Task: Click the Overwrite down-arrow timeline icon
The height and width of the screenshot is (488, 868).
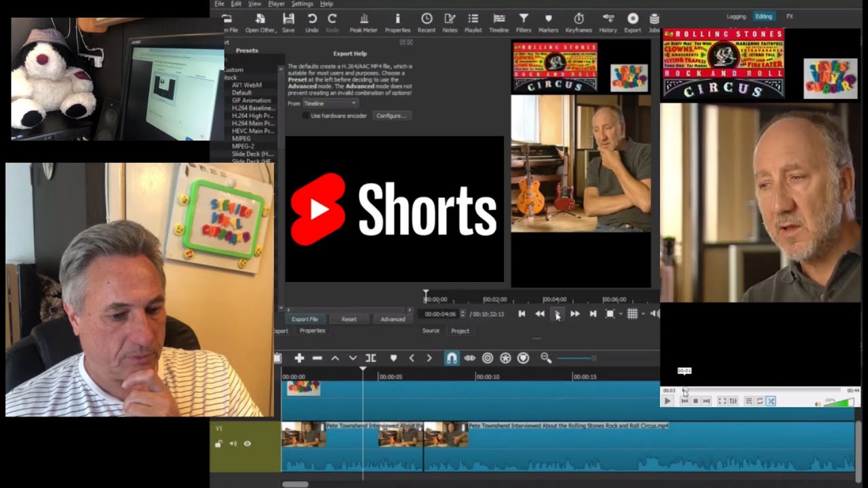Action: click(353, 358)
